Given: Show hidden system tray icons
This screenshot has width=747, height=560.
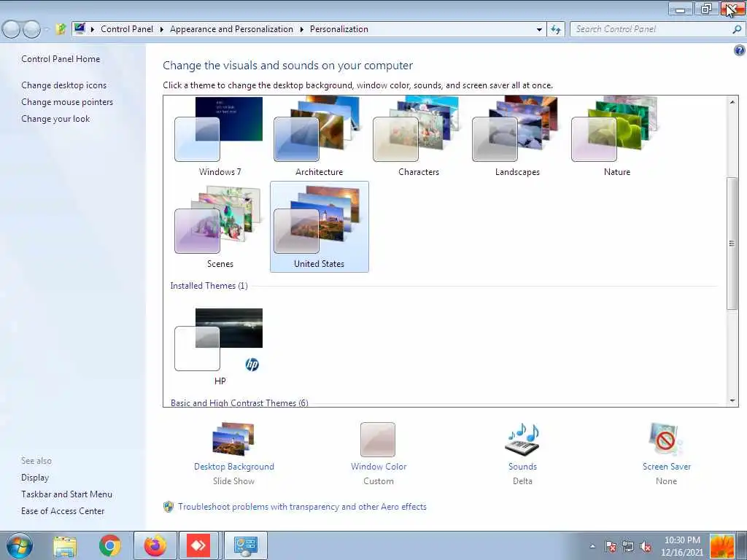Looking at the screenshot, I should [592, 546].
